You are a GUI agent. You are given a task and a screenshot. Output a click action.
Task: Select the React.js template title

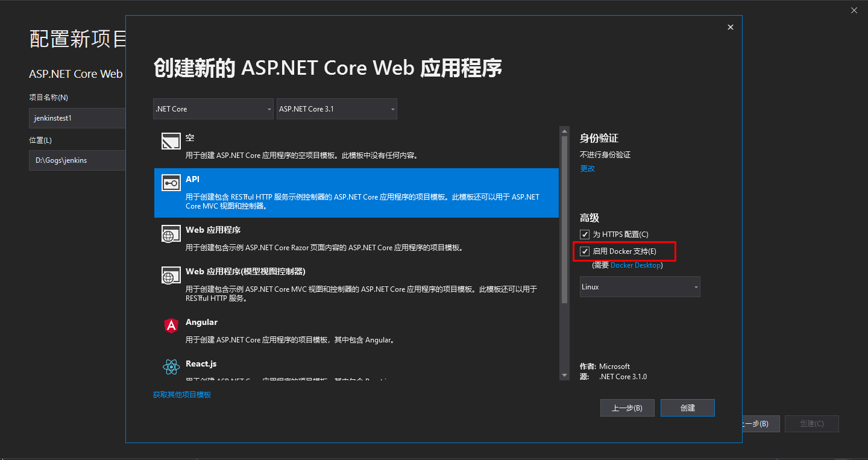point(201,364)
